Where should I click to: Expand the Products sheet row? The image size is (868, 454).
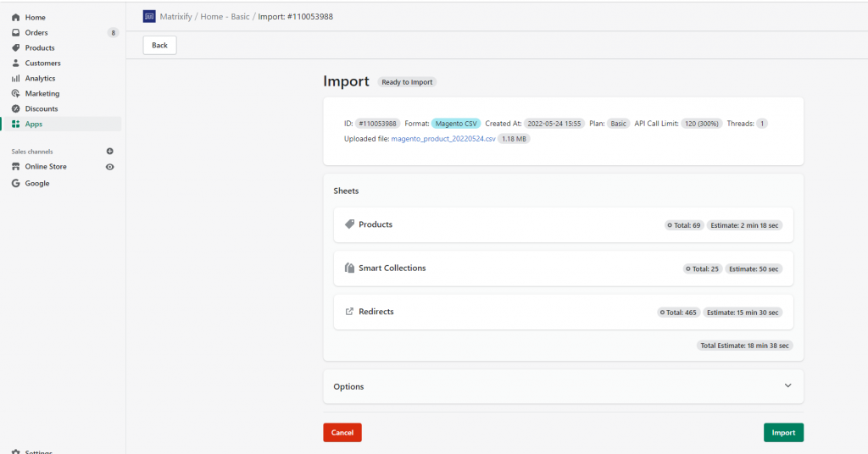click(x=563, y=225)
